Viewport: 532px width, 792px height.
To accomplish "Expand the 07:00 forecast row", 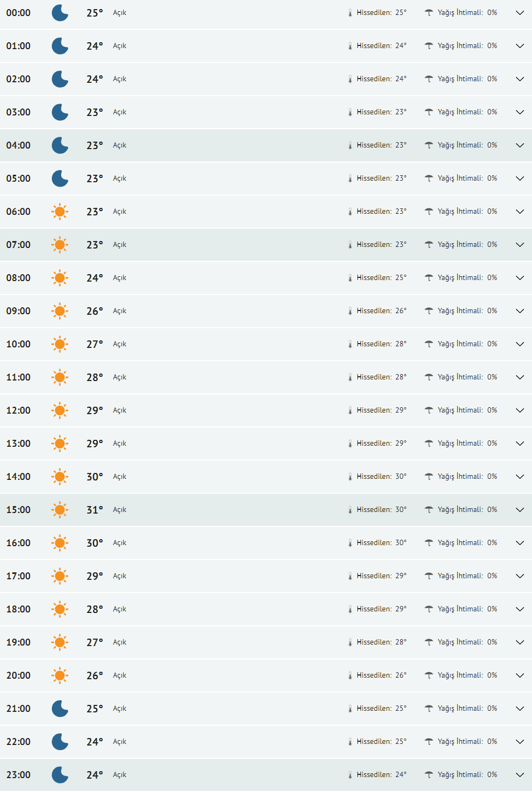I will (x=520, y=245).
